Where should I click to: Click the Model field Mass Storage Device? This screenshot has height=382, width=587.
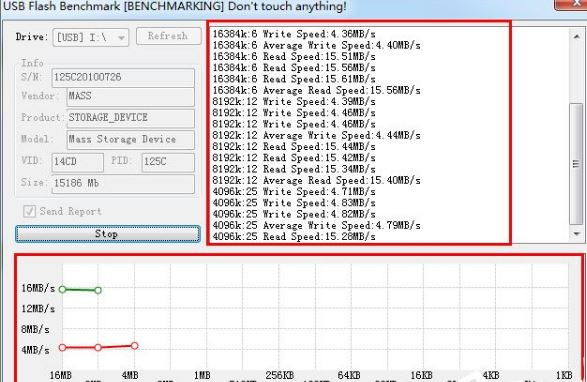[130, 139]
